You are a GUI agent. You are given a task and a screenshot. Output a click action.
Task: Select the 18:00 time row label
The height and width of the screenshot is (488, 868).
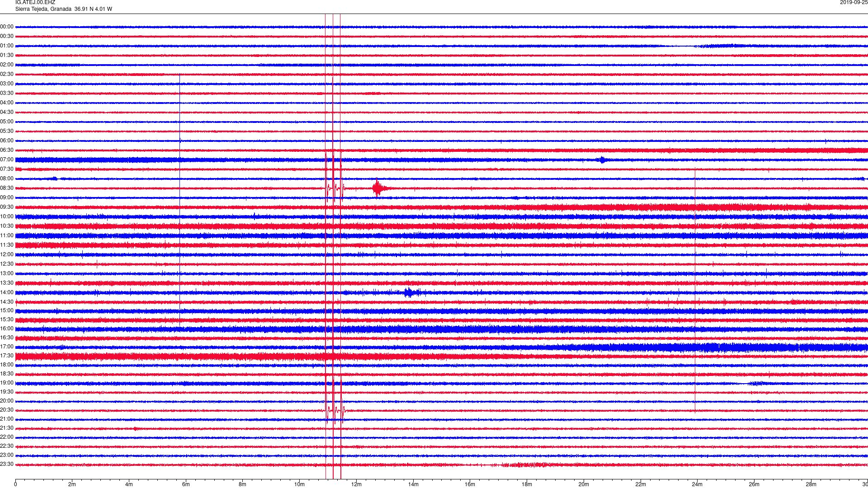click(x=7, y=365)
